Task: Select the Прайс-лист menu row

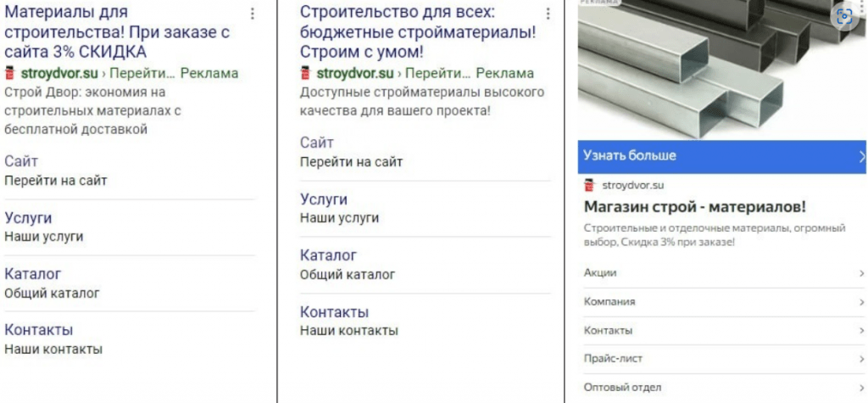Action: tap(725, 359)
